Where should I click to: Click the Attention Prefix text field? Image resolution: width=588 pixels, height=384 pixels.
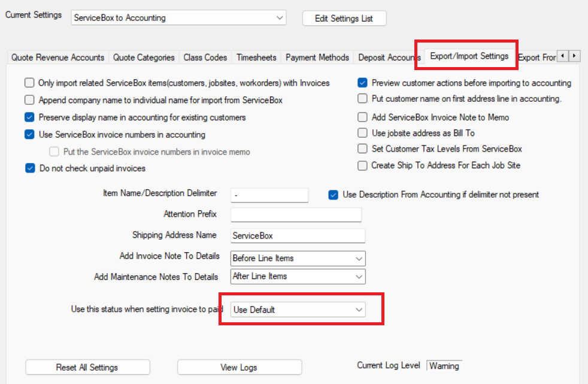(296, 215)
